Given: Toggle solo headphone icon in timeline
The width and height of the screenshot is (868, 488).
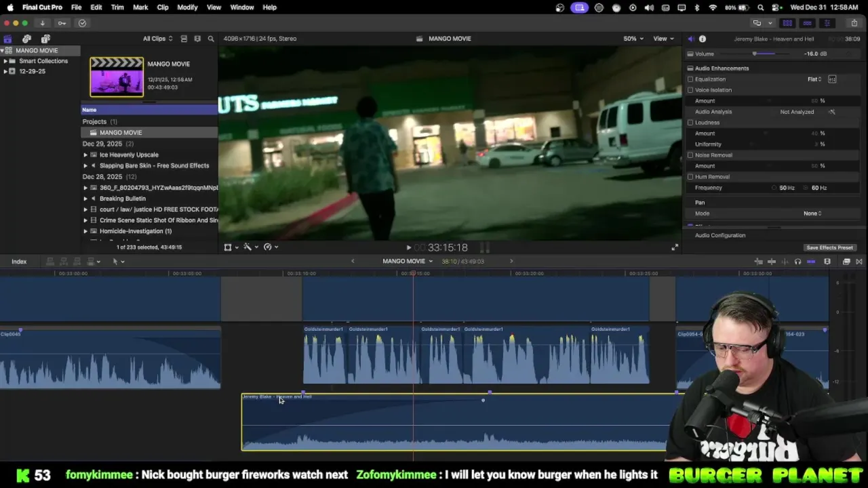Looking at the screenshot, I should tap(797, 262).
